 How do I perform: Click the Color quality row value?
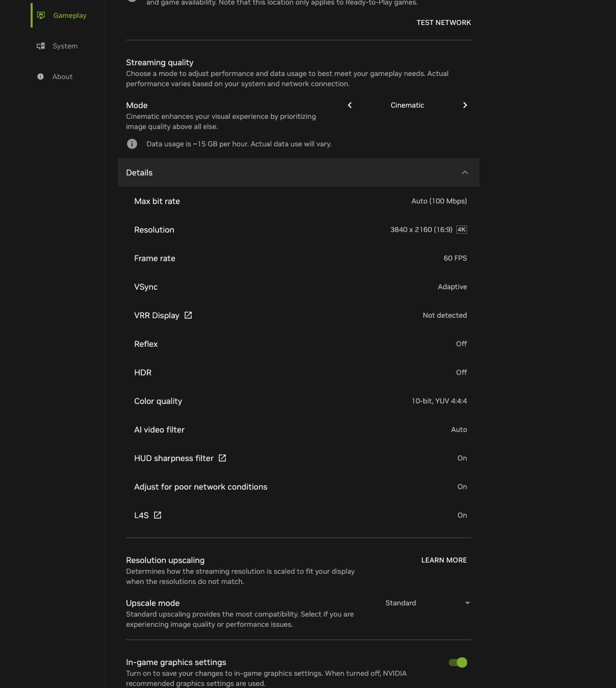[439, 401]
